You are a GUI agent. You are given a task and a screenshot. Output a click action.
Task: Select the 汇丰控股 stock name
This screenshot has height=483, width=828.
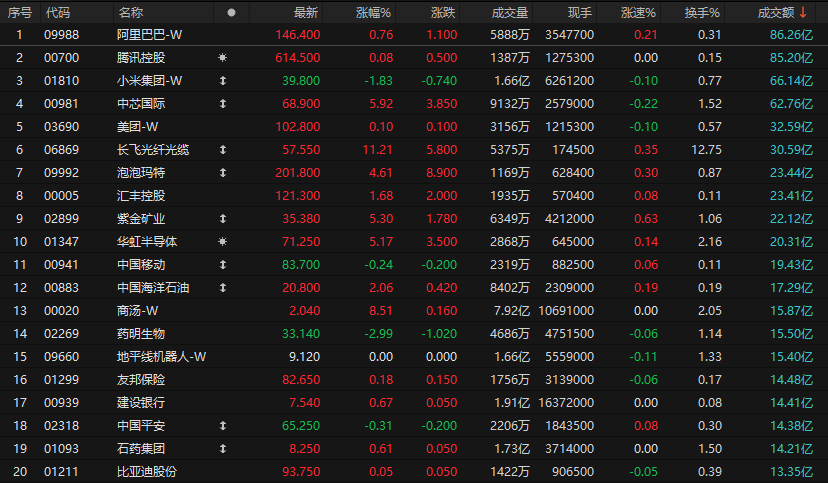tap(141, 196)
